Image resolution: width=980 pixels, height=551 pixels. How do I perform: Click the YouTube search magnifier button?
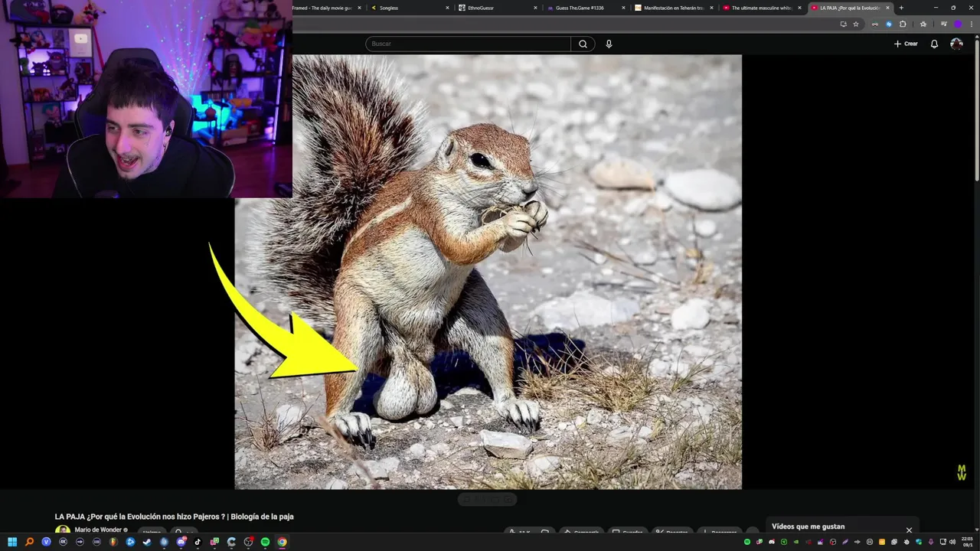583,44
